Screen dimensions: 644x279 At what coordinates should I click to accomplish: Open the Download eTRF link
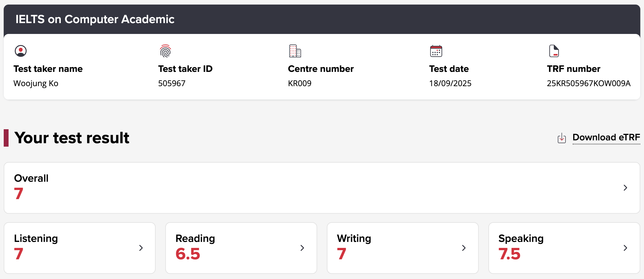[606, 138]
